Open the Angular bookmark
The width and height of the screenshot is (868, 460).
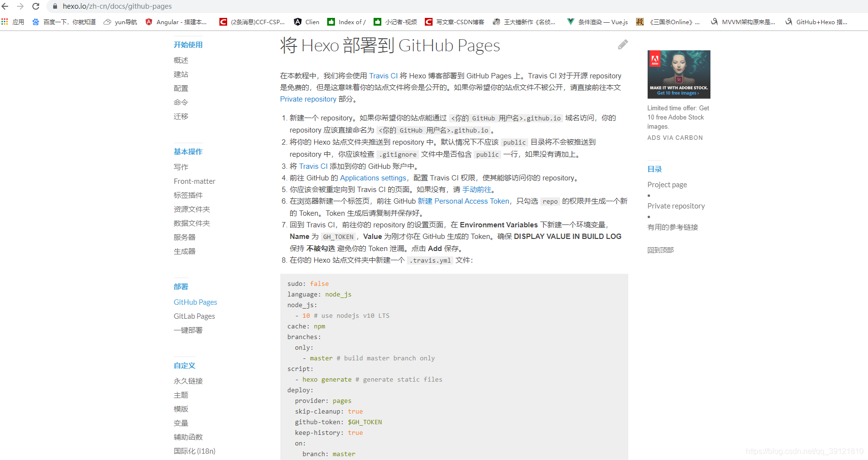(x=176, y=22)
